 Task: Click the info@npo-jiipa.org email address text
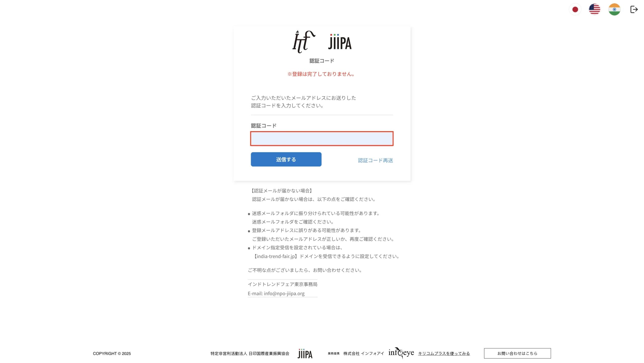284,294
